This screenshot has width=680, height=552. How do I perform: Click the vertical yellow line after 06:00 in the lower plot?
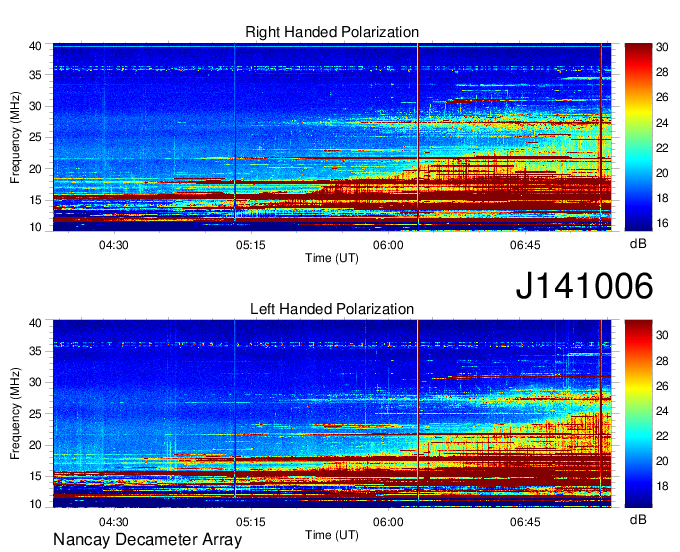(x=418, y=412)
